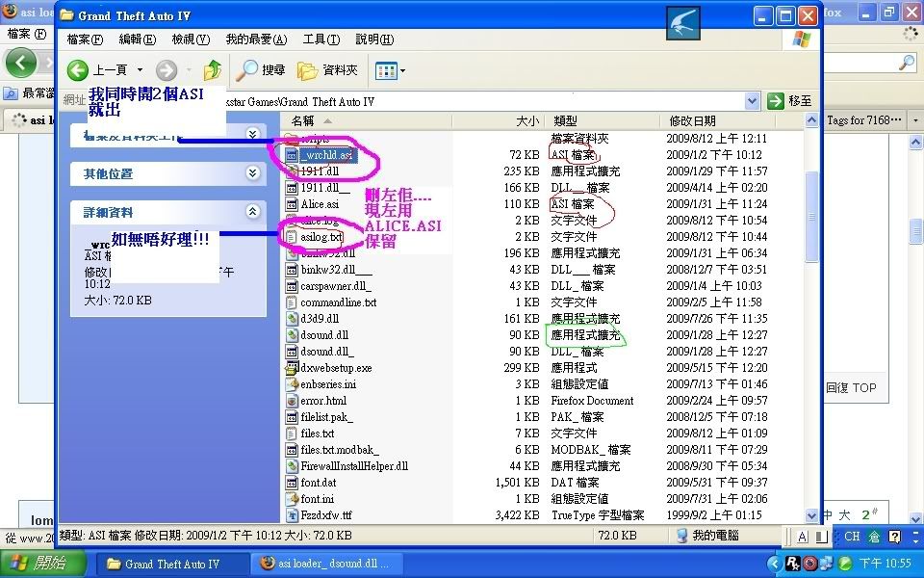Select the dxwebsetup.exe file
Screen dimensions: 924x578
tap(335, 368)
